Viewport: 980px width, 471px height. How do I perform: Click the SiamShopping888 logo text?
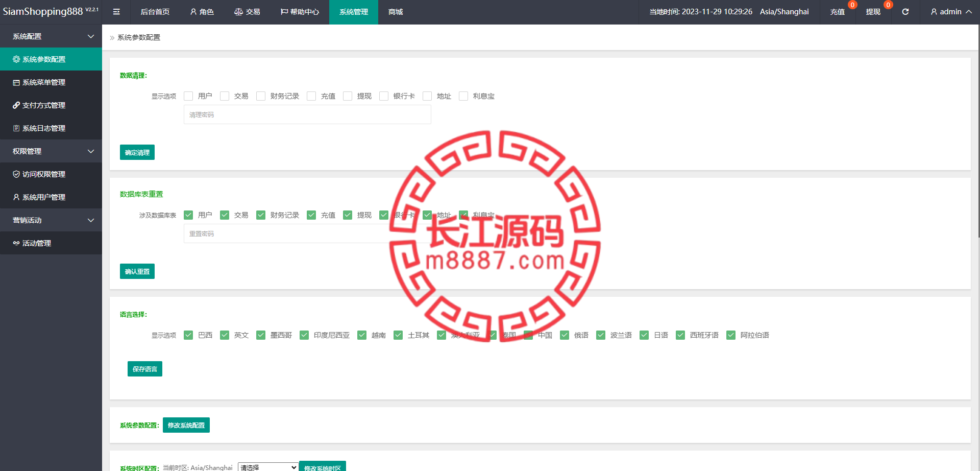(x=43, y=12)
